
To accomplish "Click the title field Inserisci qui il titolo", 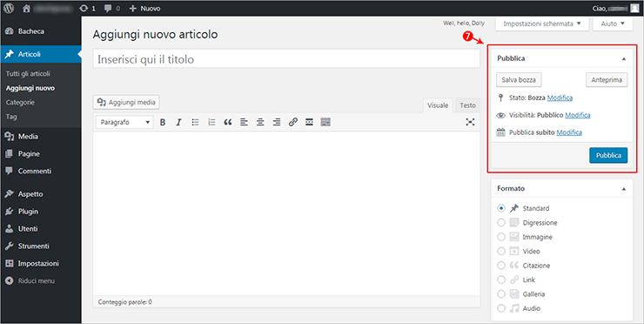I will (x=286, y=59).
